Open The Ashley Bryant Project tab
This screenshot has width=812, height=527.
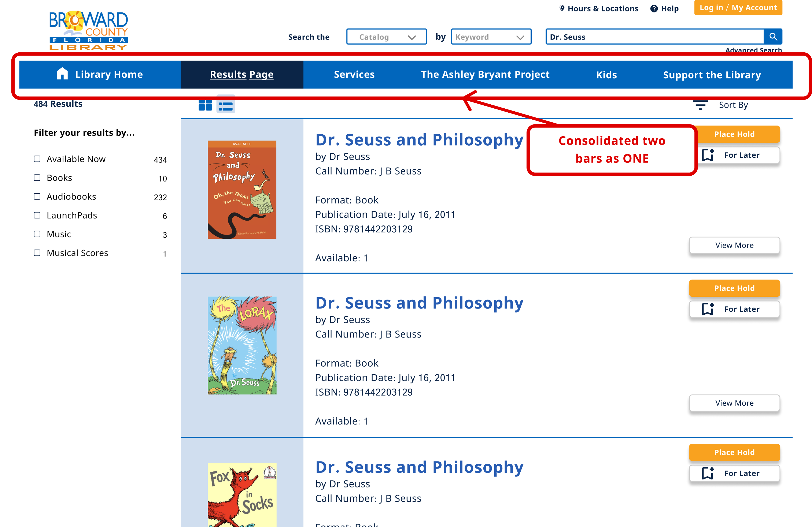(485, 74)
